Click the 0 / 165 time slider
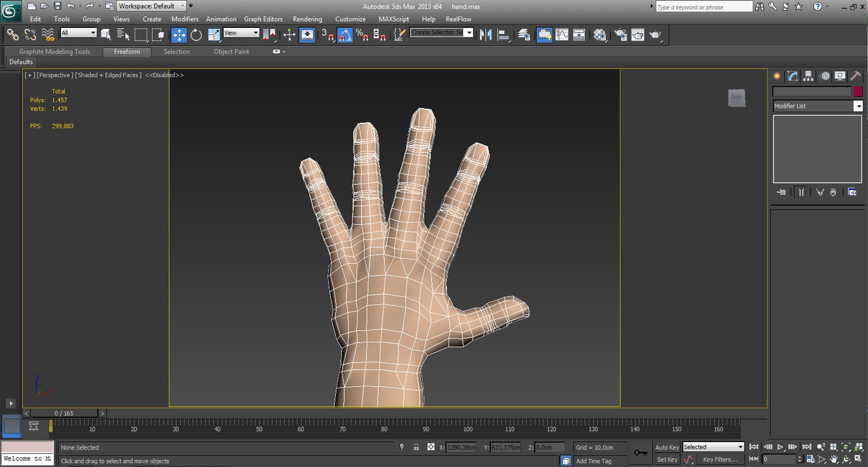 coord(64,413)
